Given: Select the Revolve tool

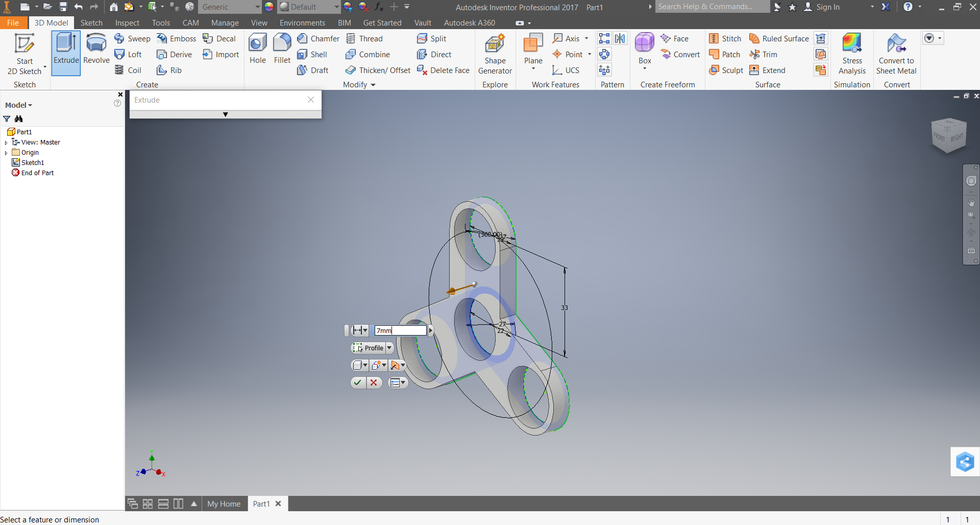Looking at the screenshot, I should pos(96,50).
